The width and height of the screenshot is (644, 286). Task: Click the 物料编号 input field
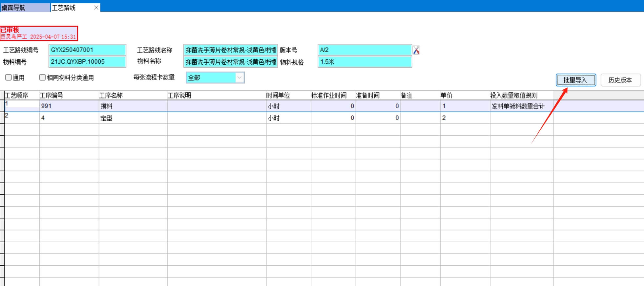87,62
